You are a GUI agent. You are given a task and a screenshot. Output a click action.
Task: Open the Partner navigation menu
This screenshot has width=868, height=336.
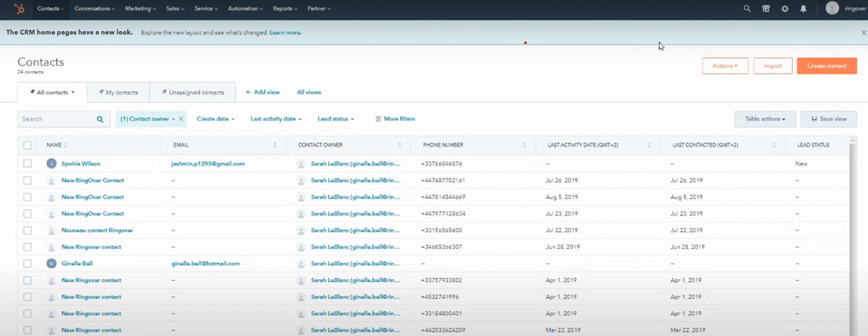point(319,9)
